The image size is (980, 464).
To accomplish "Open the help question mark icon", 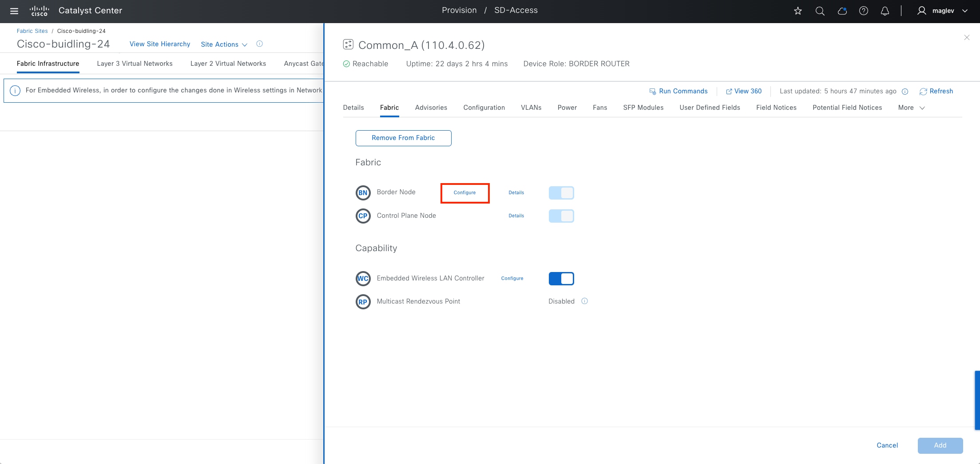I will click(864, 11).
